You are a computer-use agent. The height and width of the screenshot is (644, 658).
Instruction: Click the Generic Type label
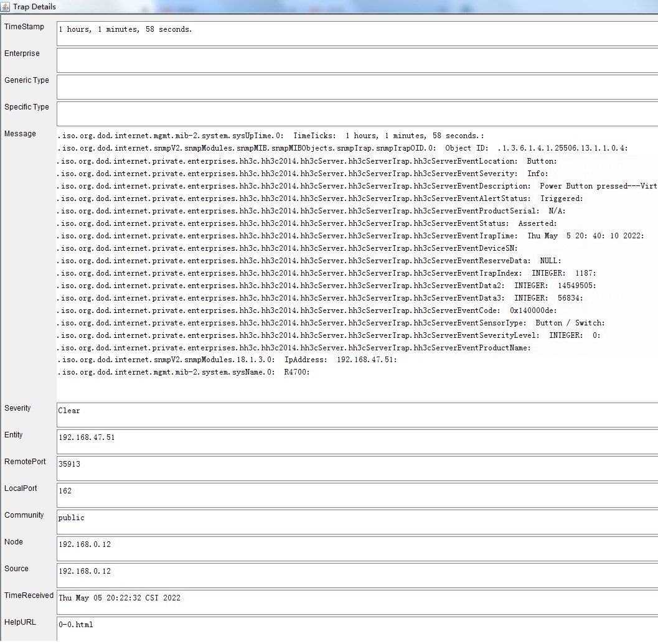tap(26, 80)
